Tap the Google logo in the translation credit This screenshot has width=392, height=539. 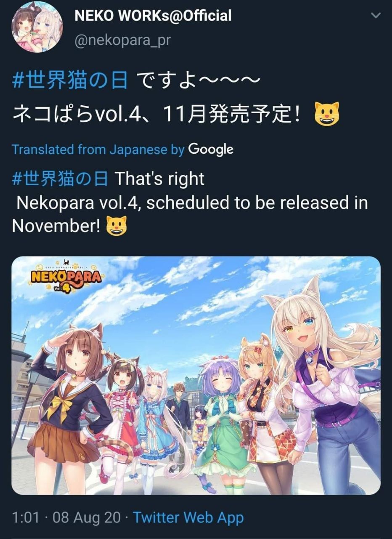pos(210,149)
